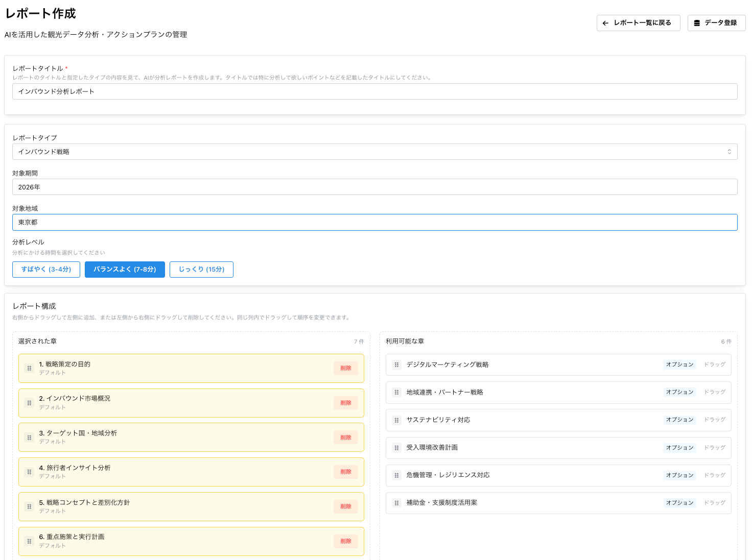This screenshot has height=560, width=752.
Task: Delete chapter 2. インバウンド市場概況
Action: (346, 403)
